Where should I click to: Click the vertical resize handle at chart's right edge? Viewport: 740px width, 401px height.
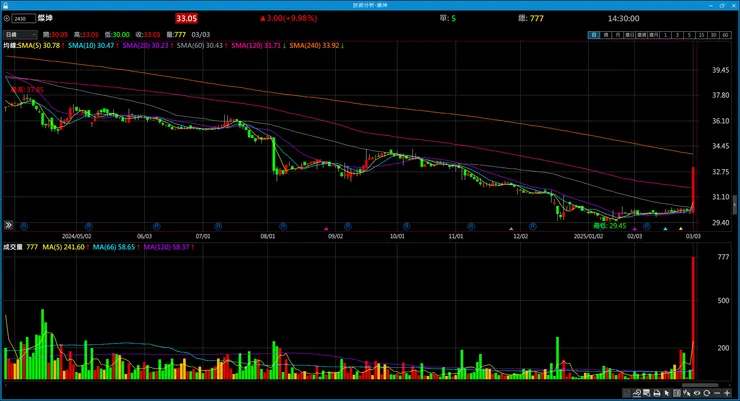[x=734, y=205]
